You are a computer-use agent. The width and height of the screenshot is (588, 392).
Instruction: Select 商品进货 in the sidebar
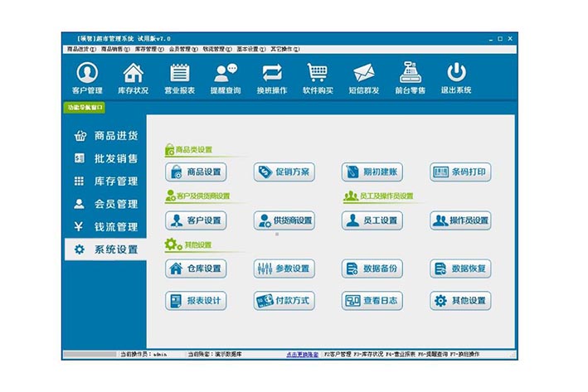pos(105,136)
